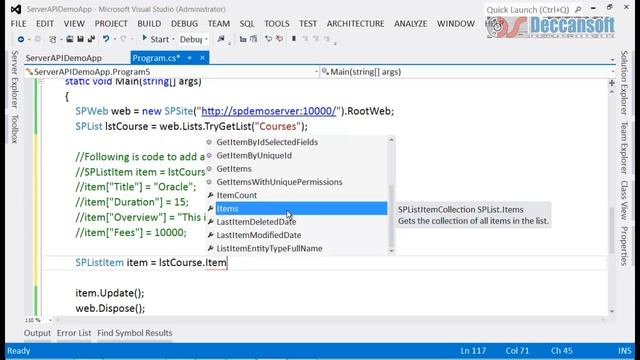Viewport: 640px width, 360px height.
Task: Open the Class View side tab
Action: point(624,200)
